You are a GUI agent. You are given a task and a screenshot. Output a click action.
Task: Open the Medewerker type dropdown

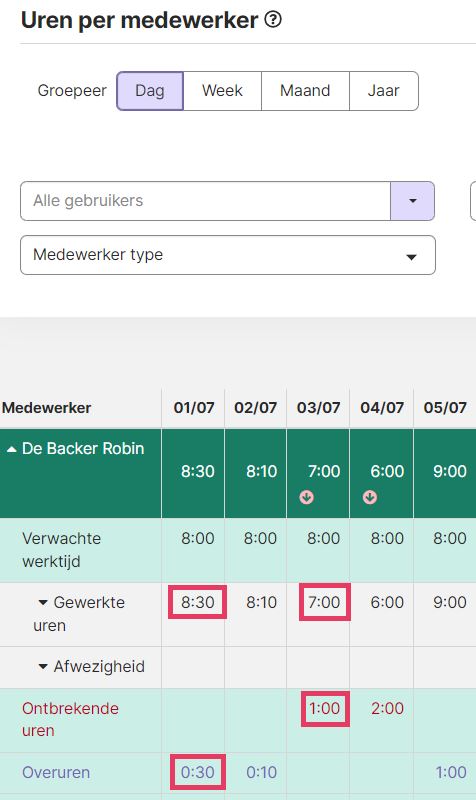tap(228, 255)
